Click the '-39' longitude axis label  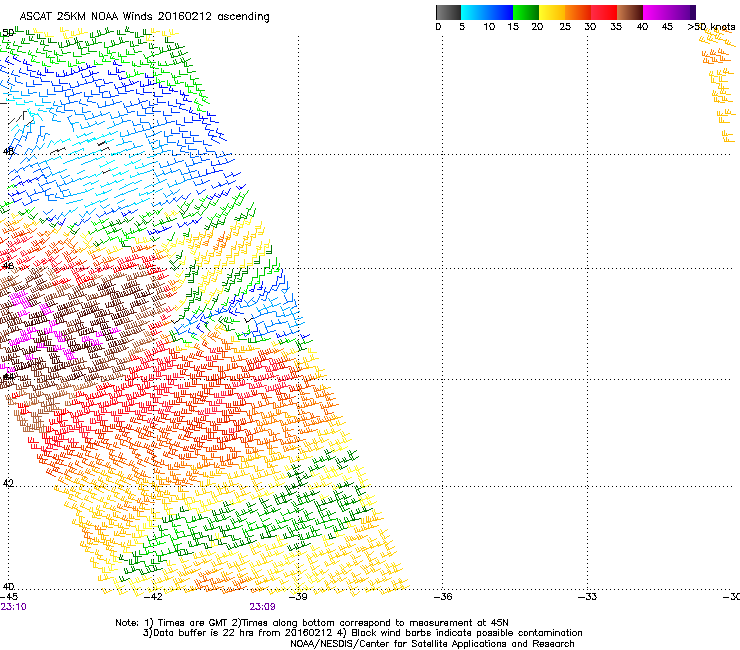point(298,597)
